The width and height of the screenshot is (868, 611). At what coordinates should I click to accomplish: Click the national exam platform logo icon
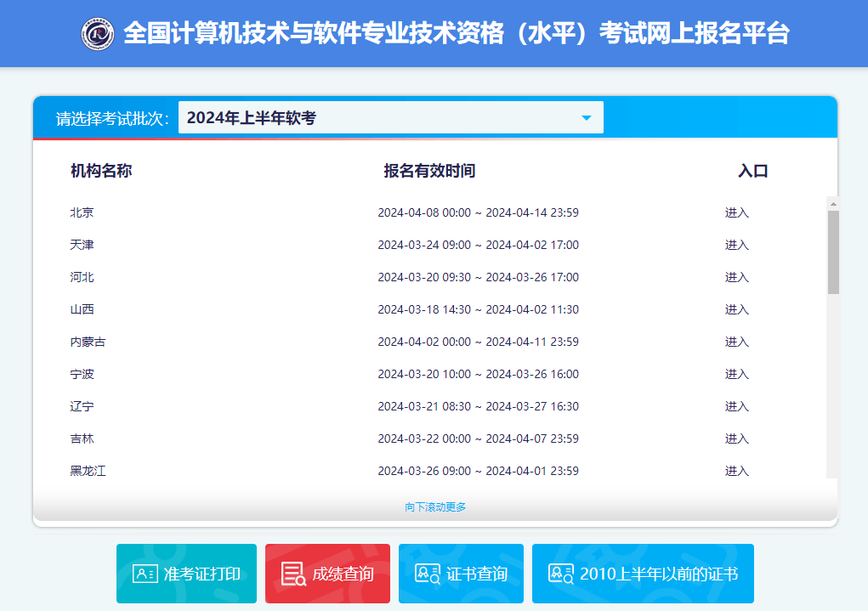pos(96,33)
